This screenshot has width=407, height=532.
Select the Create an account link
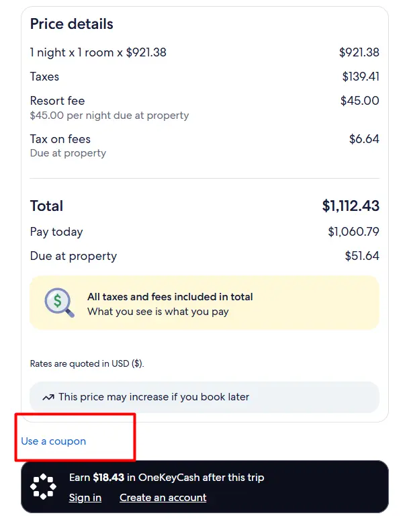pos(163,498)
